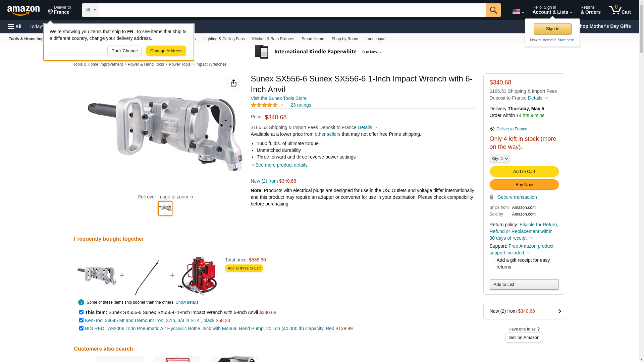Screen dimensions: 644x362
Task: Open the Qty quantity dropdown
Action: [x=500, y=159]
